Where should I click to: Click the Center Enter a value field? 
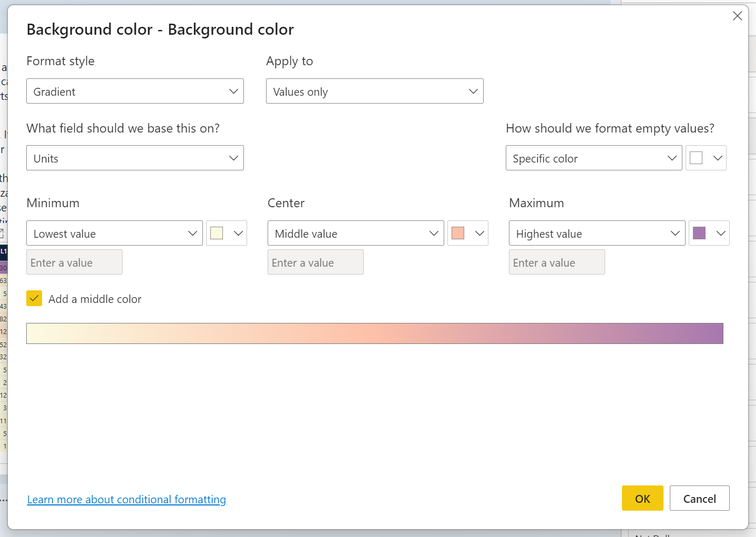click(315, 262)
